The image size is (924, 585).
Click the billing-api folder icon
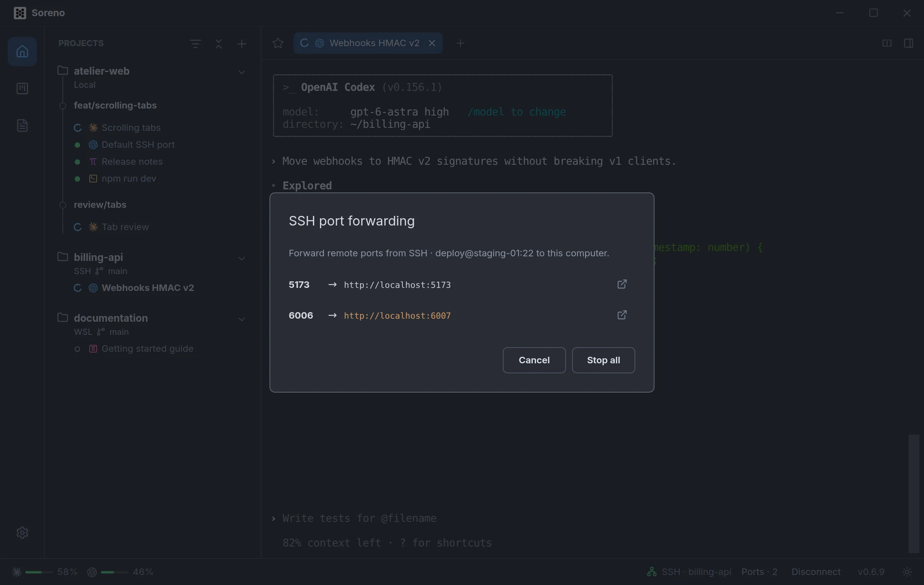(x=63, y=257)
